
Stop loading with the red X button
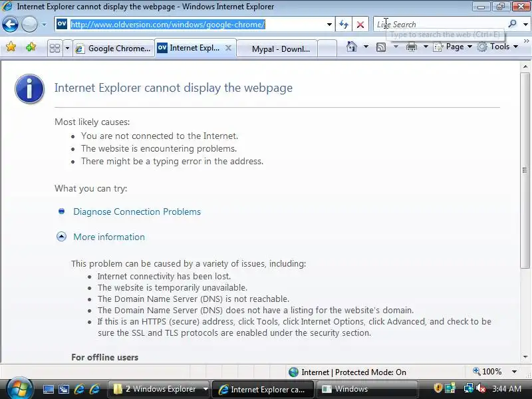[360, 25]
